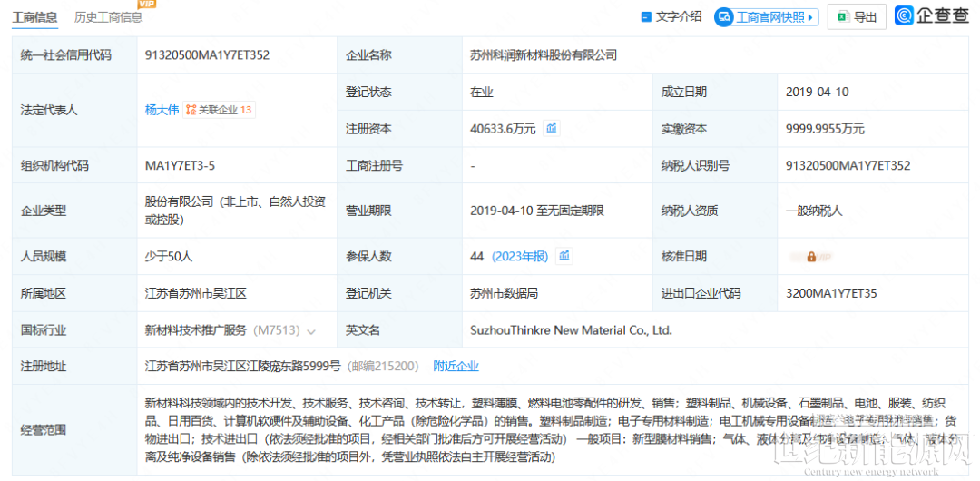Select staff size 少于50人
980x481 pixels.
(x=171, y=256)
